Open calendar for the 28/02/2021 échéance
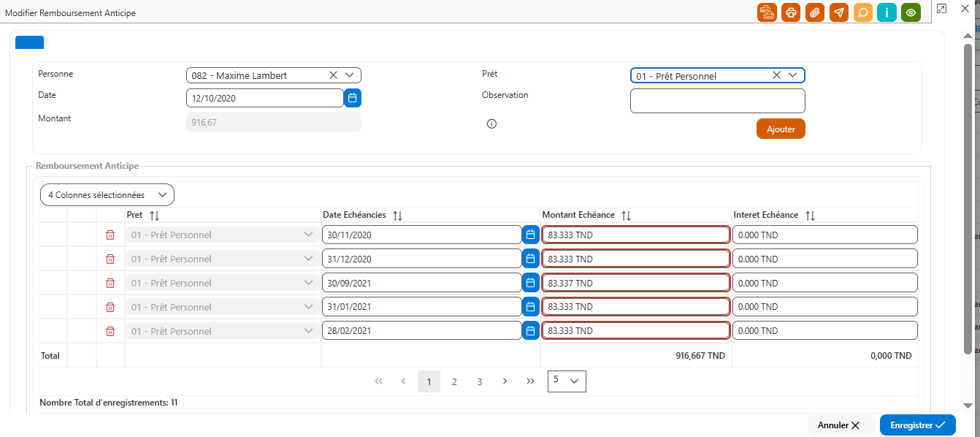 531,331
